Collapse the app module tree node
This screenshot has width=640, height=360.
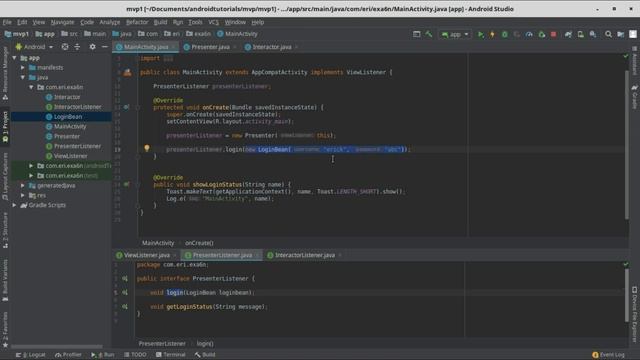(15, 58)
